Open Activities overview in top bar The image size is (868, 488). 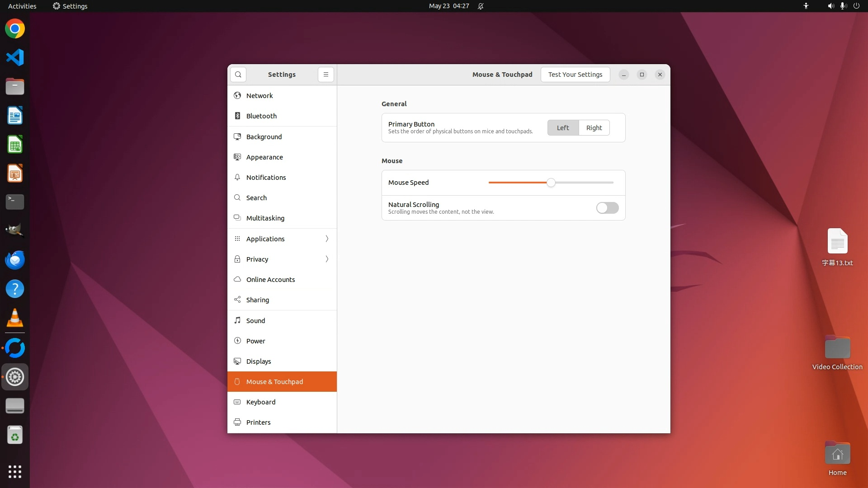pyautogui.click(x=22, y=6)
